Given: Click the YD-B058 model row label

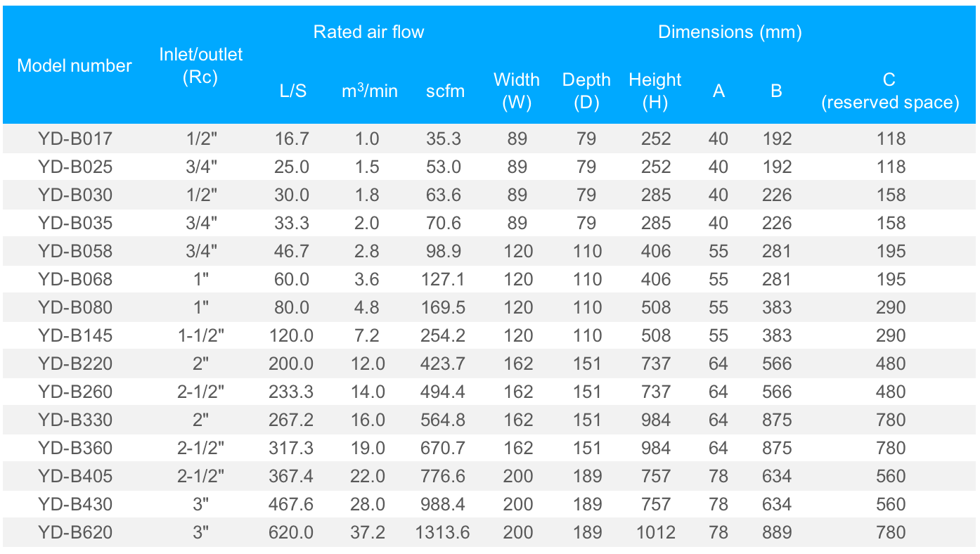Looking at the screenshot, I should 75,251.
